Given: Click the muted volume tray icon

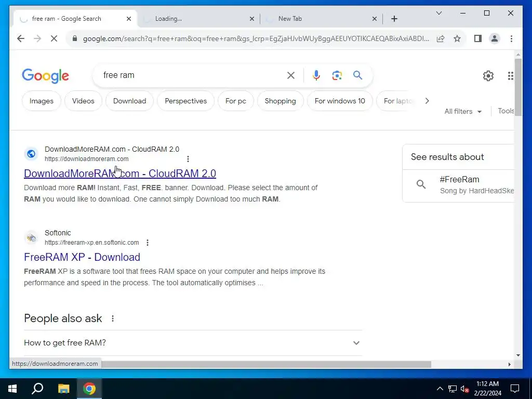Looking at the screenshot, I should pyautogui.click(x=465, y=389).
